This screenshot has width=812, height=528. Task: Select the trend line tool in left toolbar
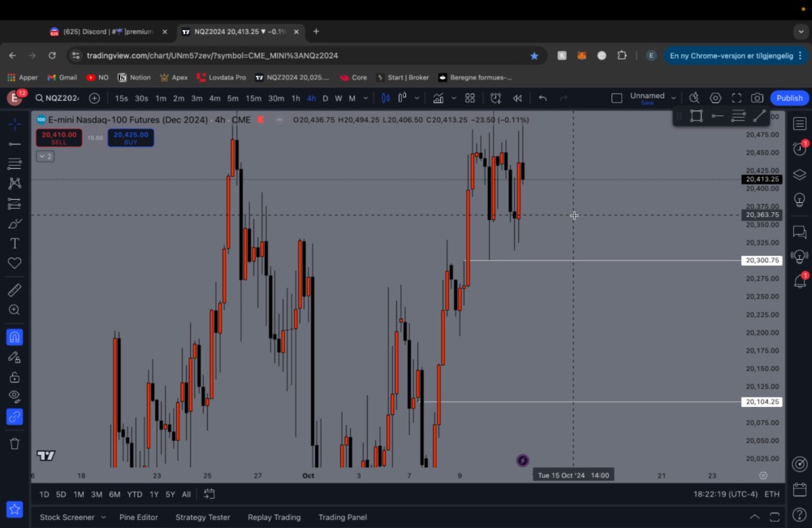pyautogui.click(x=15, y=144)
